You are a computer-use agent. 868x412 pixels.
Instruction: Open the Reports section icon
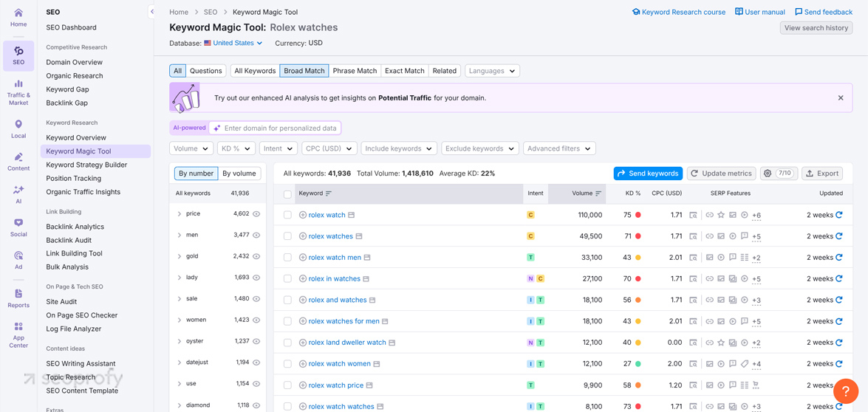tap(18, 298)
